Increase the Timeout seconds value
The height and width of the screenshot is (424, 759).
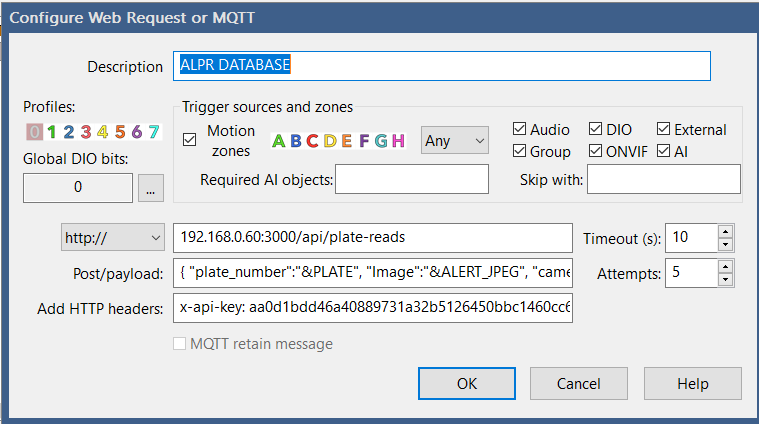(726, 231)
